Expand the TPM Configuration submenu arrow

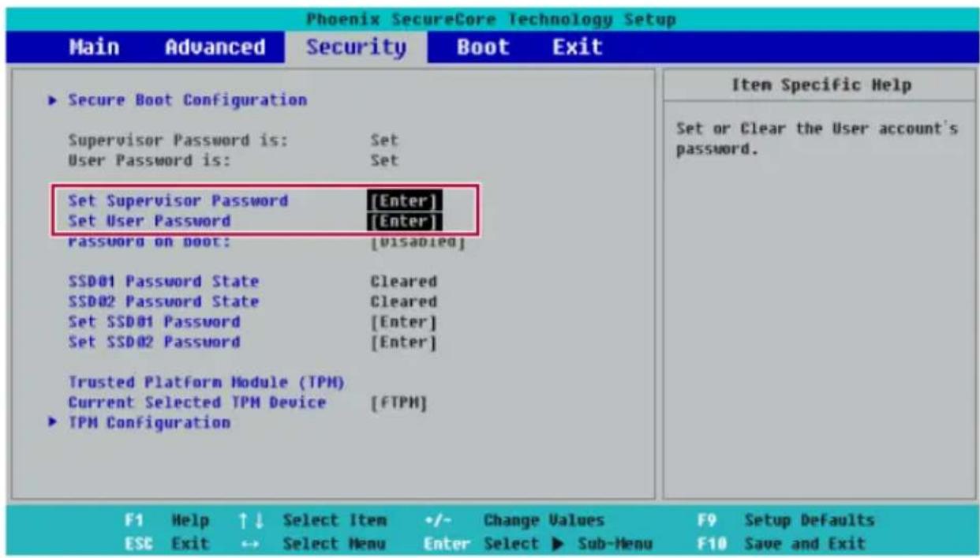coord(53,422)
